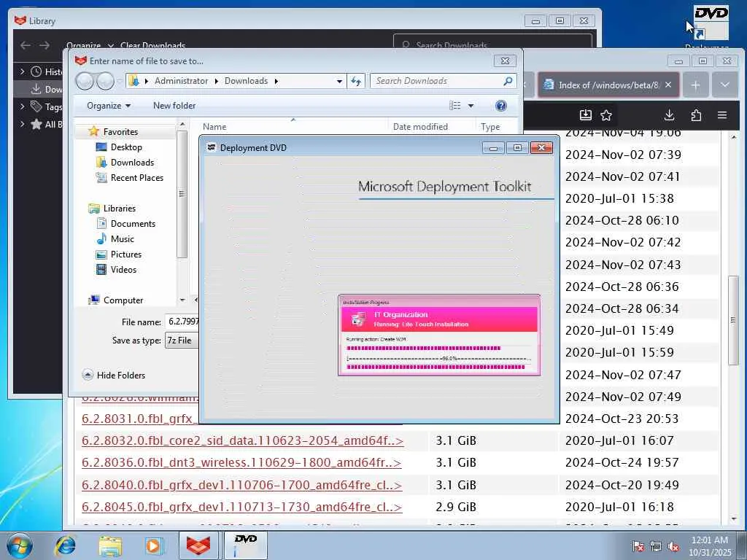The image size is (747, 560).
Task: Expand the History node in Library
Action: (x=22, y=71)
